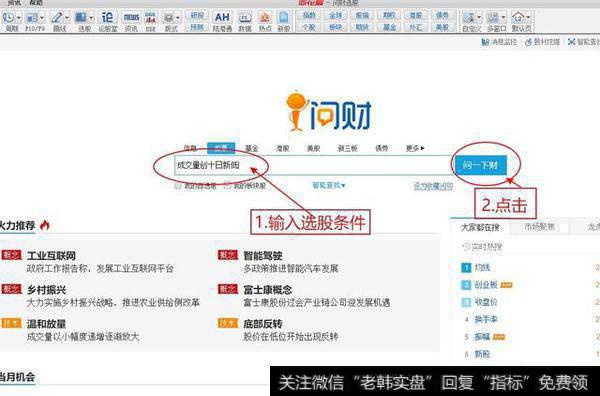This screenshot has width=600, height=396.
Task: Toggle the 我的自选股 checkbox
Action: coord(178,186)
